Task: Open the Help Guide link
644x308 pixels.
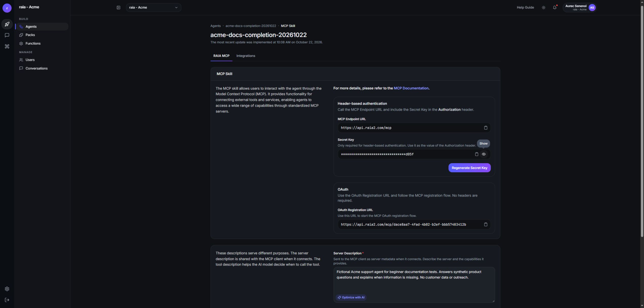Action: (525, 8)
